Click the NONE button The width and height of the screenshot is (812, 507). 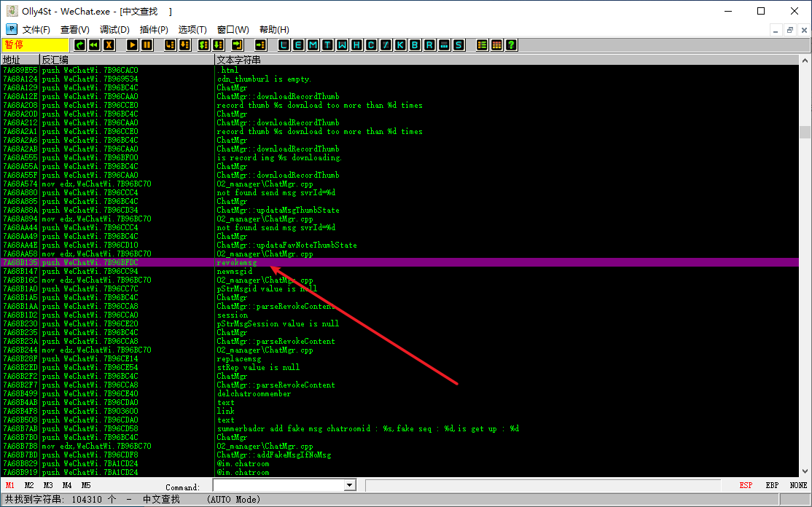pyautogui.click(x=798, y=485)
